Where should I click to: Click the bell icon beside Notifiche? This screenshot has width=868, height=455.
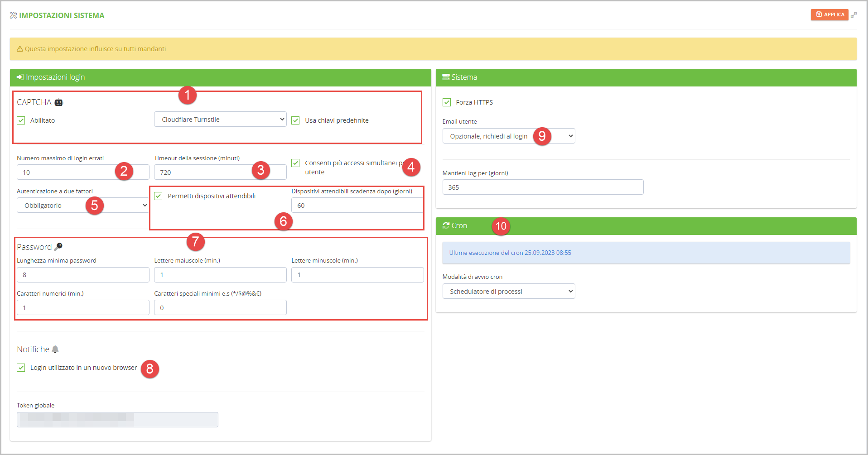[55, 349]
